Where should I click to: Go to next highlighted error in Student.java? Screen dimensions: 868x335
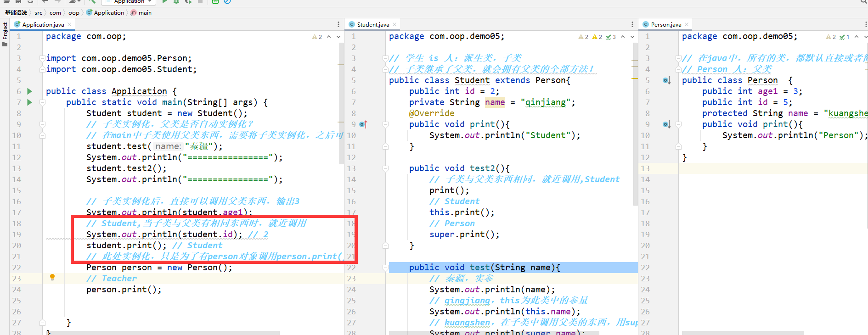632,37
